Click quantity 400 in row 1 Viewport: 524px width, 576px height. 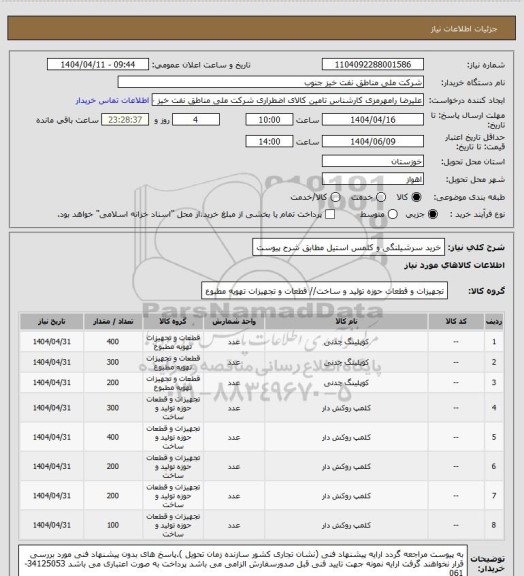[x=113, y=342]
